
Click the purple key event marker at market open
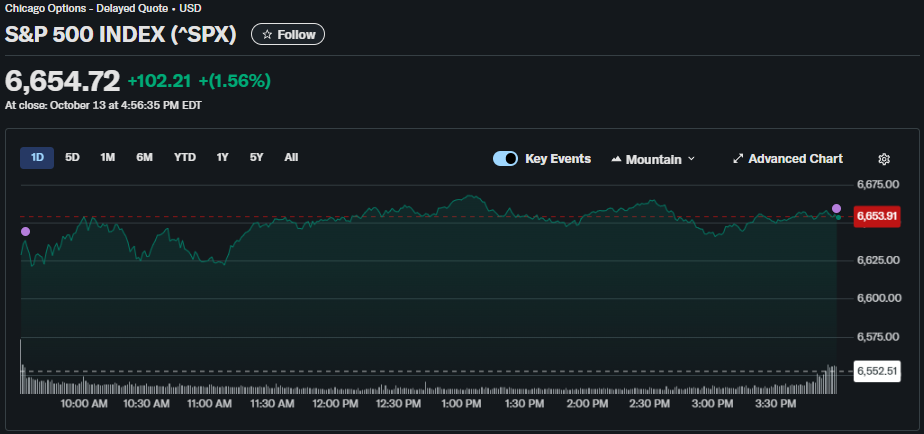[25, 231]
